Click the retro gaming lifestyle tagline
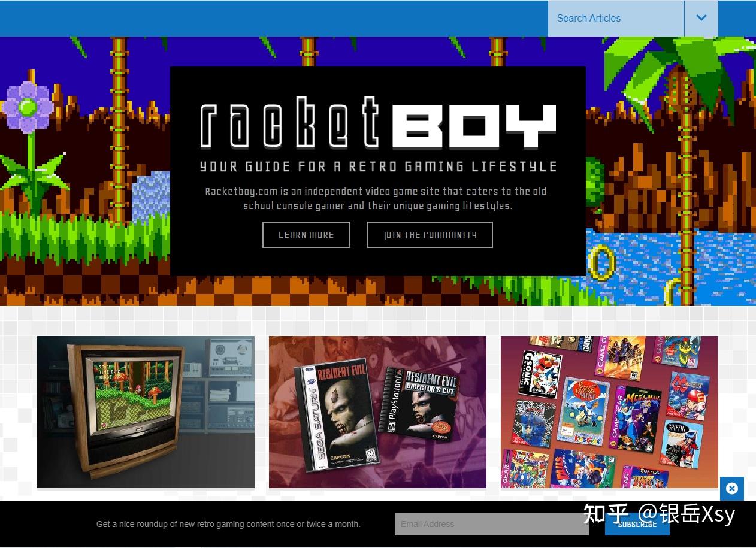 [x=377, y=166]
